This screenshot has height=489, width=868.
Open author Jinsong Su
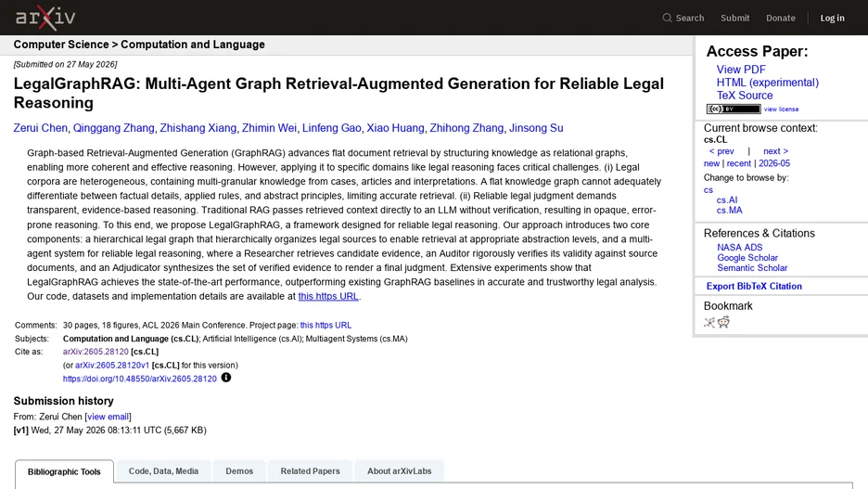[x=536, y=128]
